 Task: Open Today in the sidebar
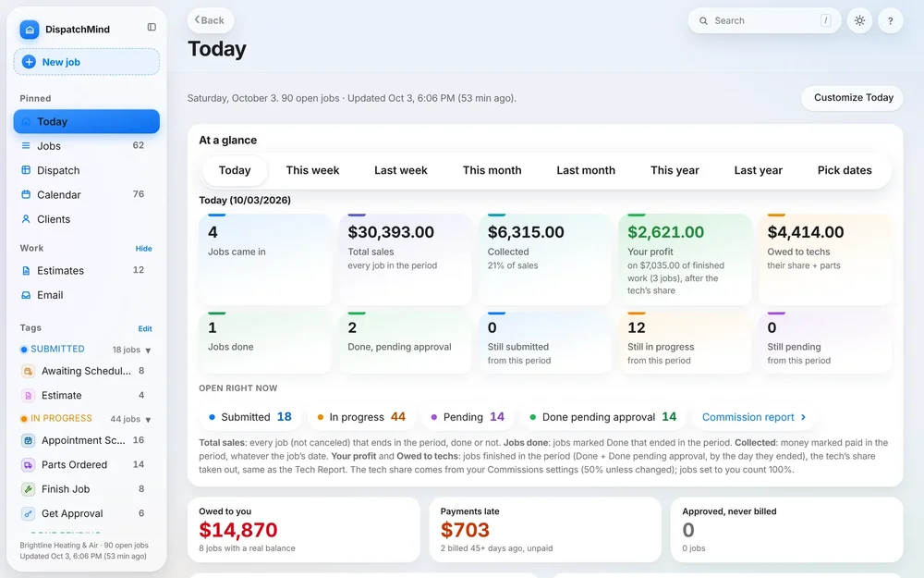pyautogui.click(x=87, y=121)
